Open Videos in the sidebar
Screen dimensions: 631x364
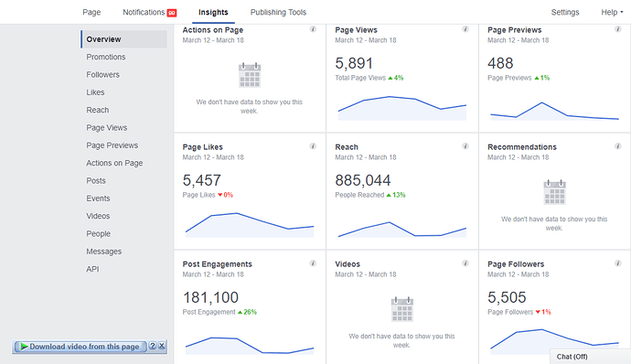coord(98,216)
